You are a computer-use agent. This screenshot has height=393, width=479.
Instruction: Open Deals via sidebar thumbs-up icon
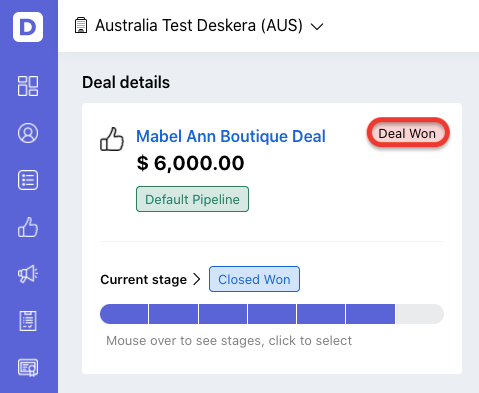point(28,227)
